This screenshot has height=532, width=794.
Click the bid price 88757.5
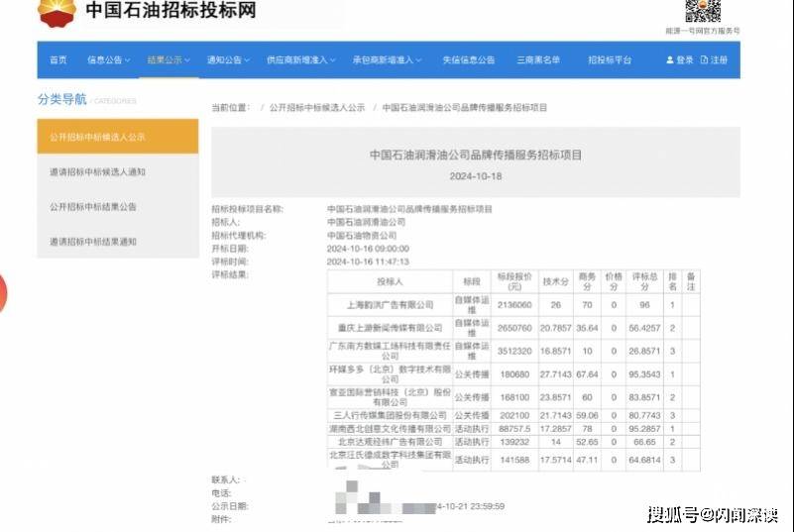coord(514,429)
